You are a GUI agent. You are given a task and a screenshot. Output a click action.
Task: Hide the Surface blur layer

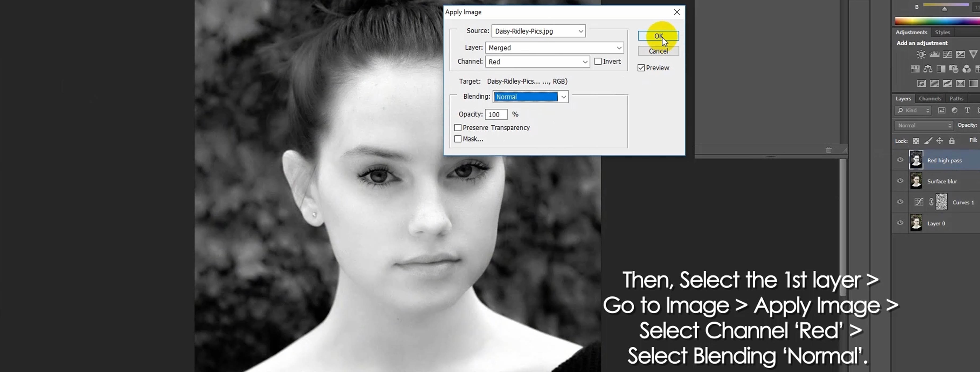click(x=900, y=181)
